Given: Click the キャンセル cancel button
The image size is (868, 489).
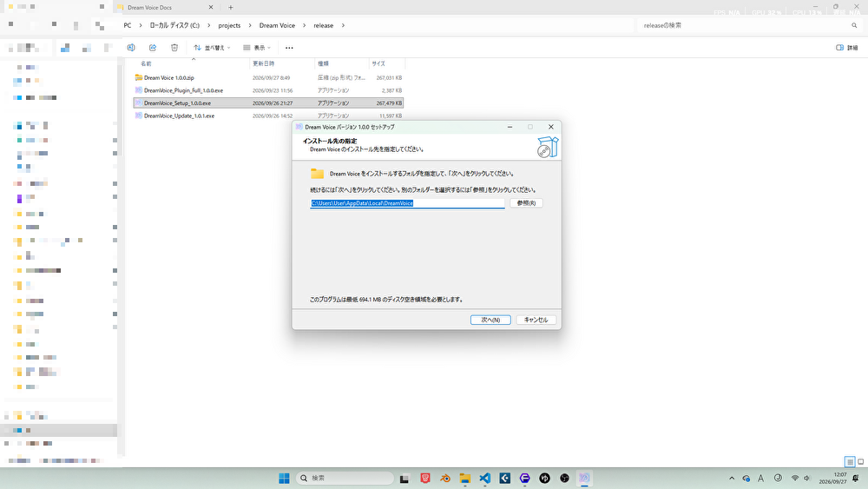Looking at the screenshot, I should click(536, 320).
